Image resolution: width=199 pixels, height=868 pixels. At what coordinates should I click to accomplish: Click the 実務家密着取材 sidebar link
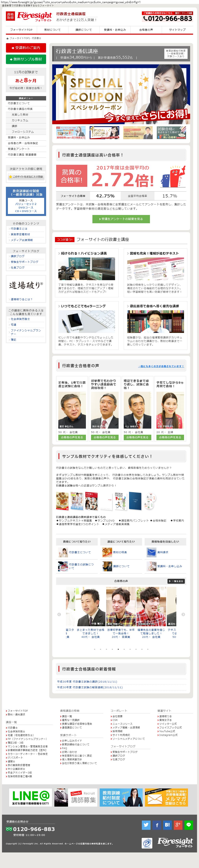point(20,234)
